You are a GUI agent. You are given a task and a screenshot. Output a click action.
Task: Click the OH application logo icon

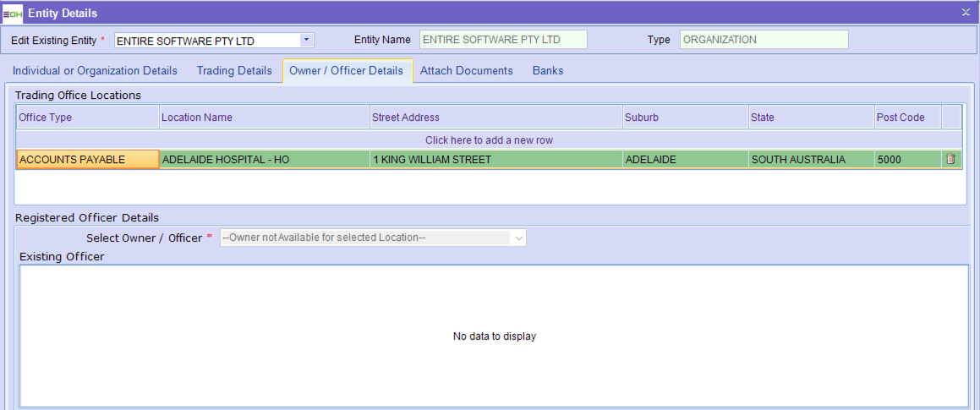[14, 14]
